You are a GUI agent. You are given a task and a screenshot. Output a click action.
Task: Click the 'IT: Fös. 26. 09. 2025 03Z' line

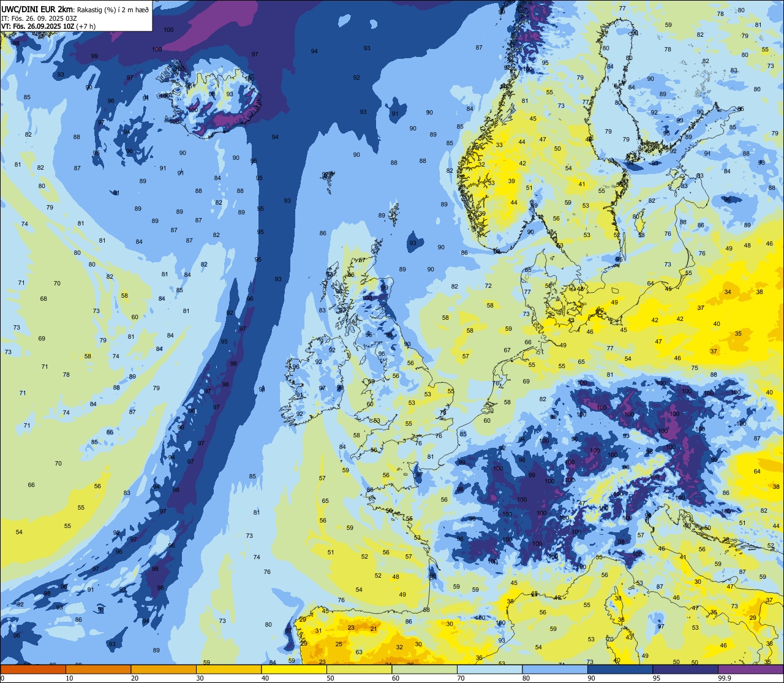point(40,18)
